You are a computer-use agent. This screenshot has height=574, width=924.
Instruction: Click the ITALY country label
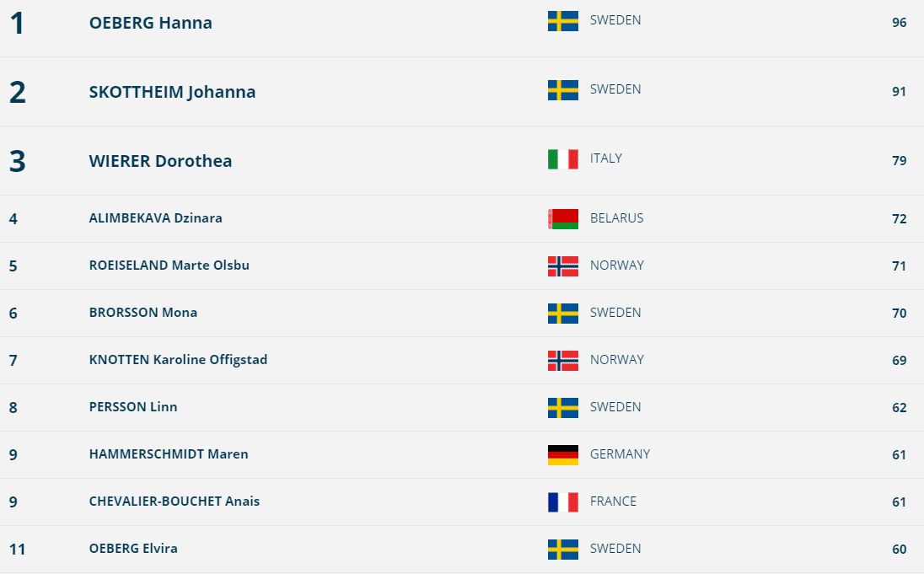pos(606,158)
